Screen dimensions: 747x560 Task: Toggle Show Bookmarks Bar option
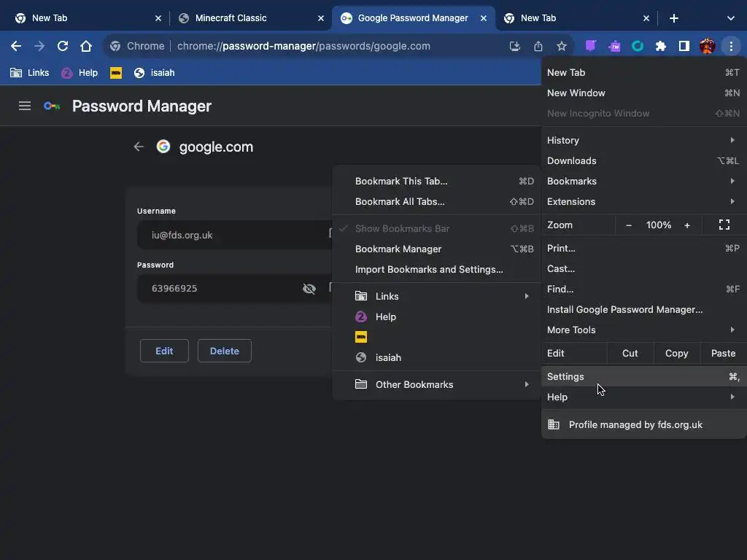click(436, 228)
